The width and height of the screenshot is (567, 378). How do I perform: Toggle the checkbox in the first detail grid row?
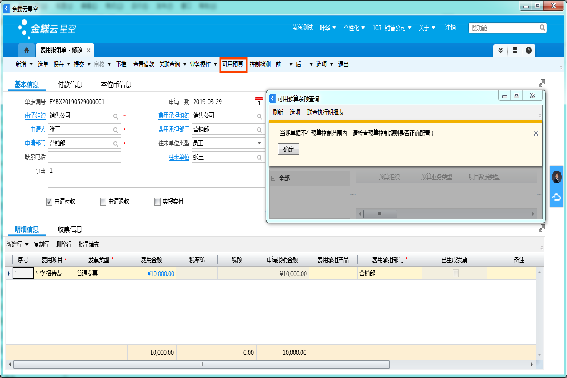pyautogui.click(x=456, y=273)
